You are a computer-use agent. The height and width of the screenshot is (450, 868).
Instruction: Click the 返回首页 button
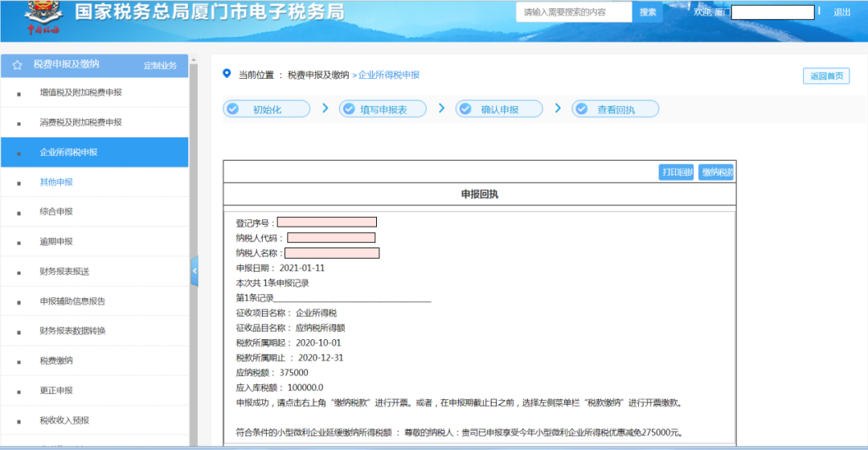[x=826, y=76]
